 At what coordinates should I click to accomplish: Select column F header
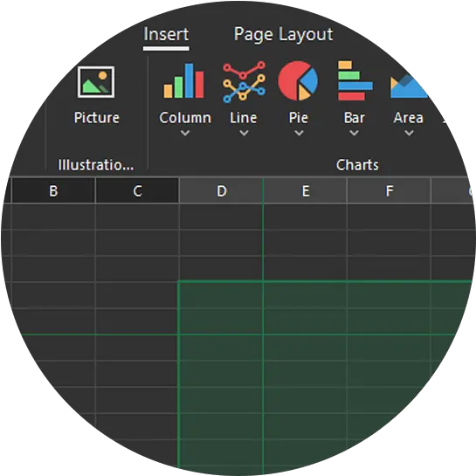pos(390,190)
